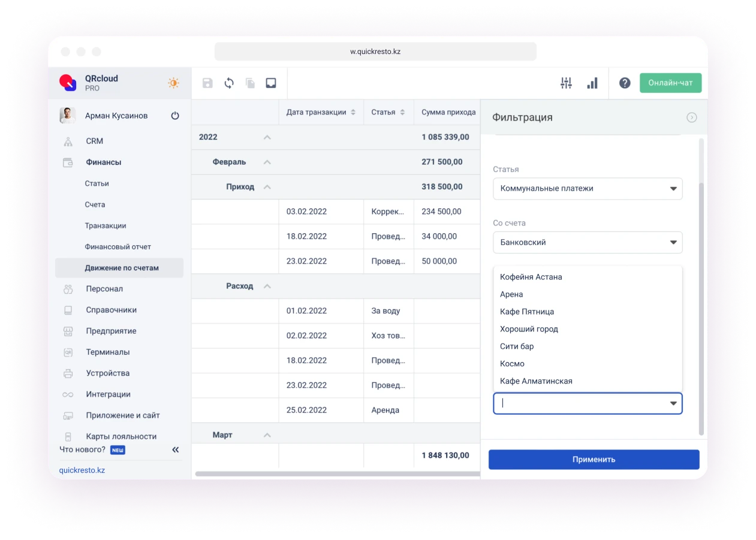Select Кафе Пятница from the list

[527, 312]
